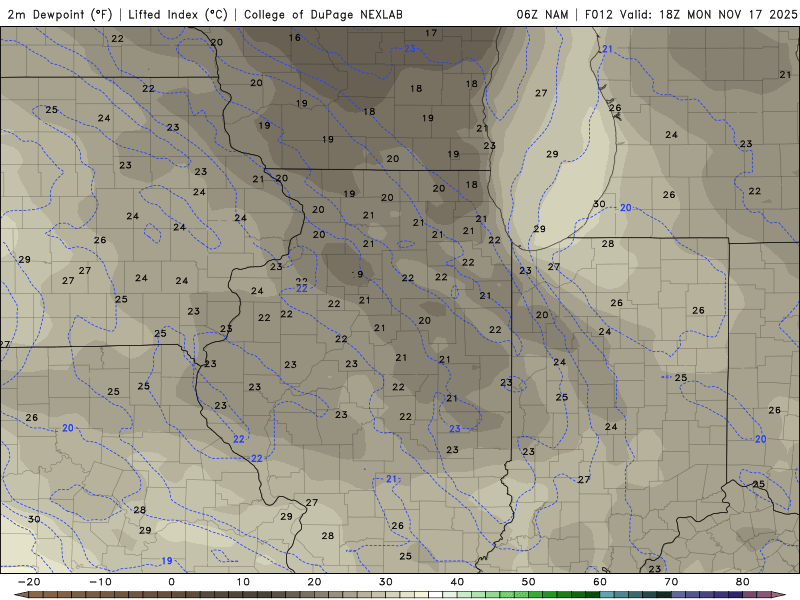
Task: Click the 60 label on the color scale
Action: [600, 582]
